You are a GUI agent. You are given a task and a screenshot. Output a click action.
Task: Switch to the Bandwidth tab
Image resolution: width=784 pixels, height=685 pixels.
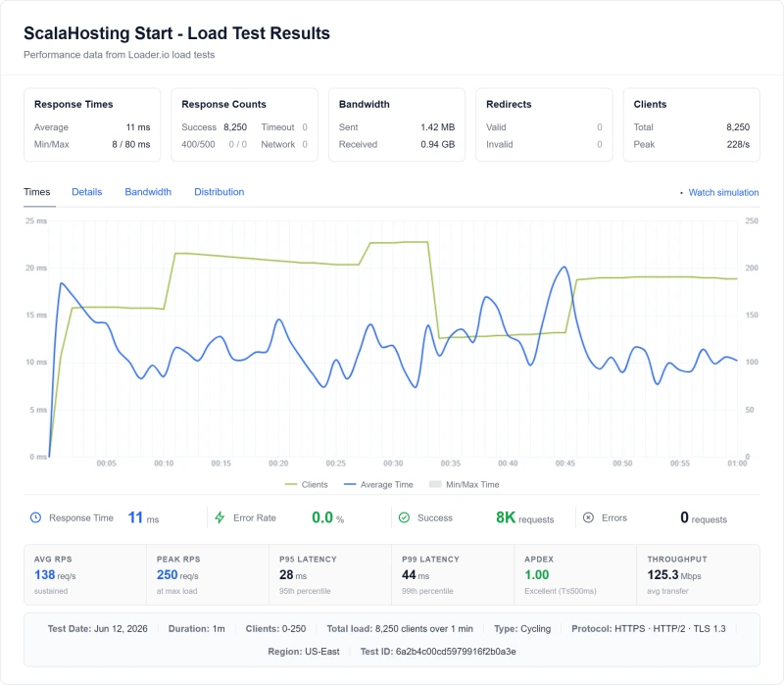click(x=148, y=192)
